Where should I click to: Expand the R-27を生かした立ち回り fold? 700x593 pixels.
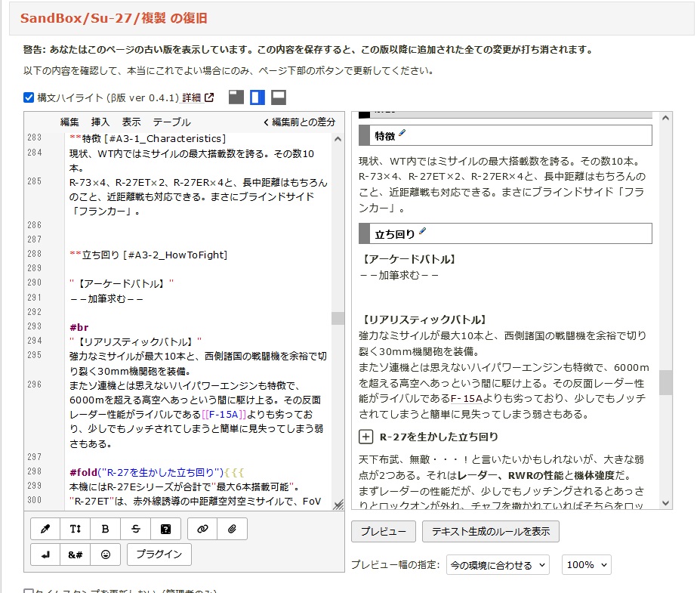365,437
